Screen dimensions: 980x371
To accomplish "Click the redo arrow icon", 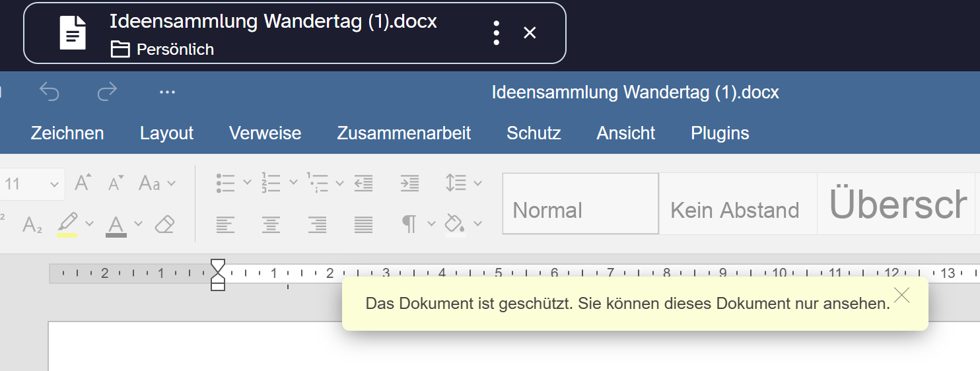I will point(106,92).
